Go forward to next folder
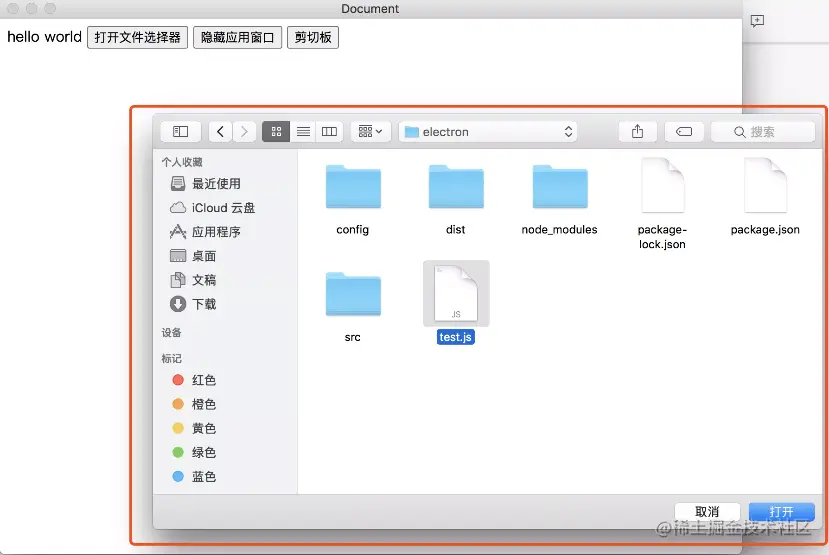Screen dimensions: 829x555 (x=244, y=132)
